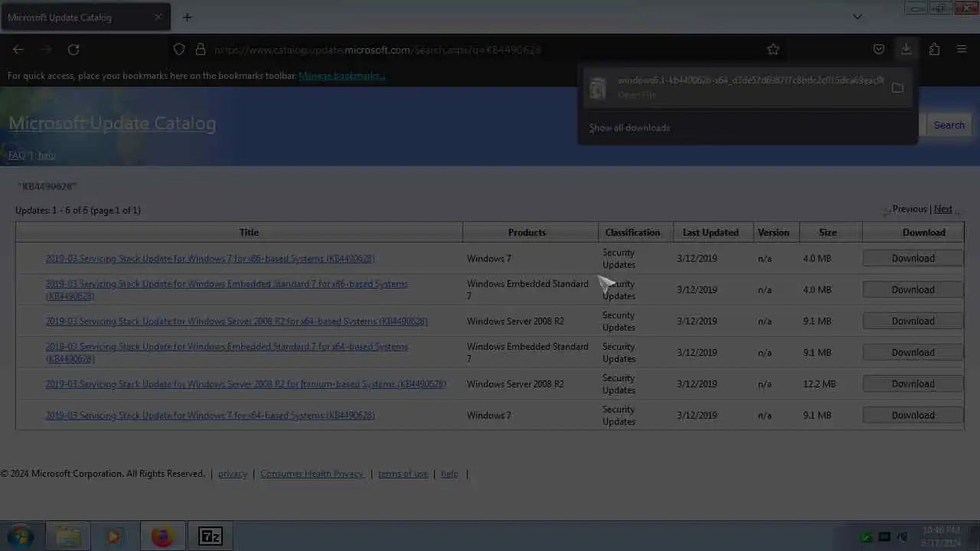Open the help link under the site title
The image size is (980, 551).
click(x=47, y=155)
